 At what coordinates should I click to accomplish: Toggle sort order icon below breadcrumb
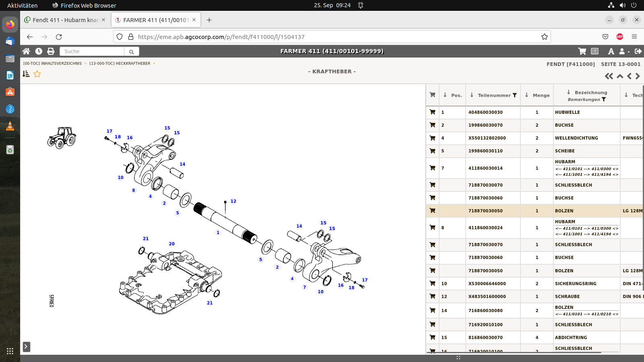(x=26, y=74)
